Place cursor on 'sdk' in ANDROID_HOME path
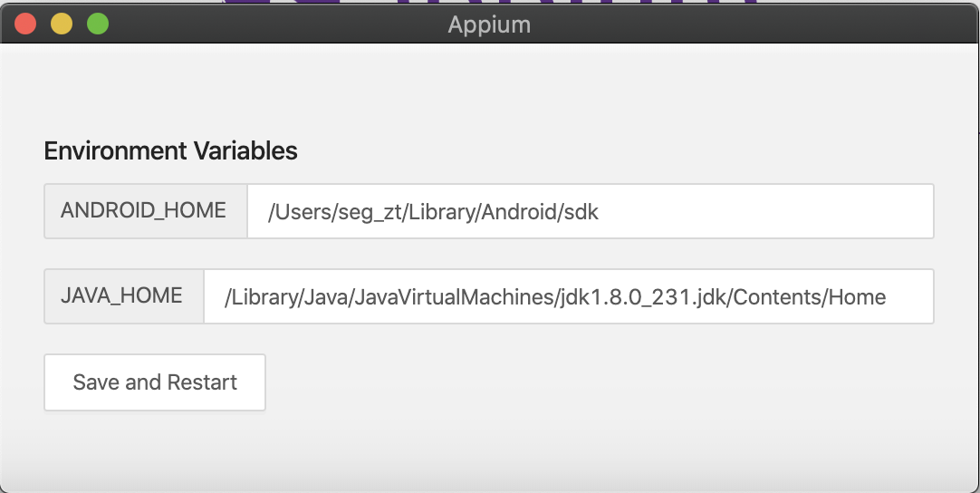 581,212
